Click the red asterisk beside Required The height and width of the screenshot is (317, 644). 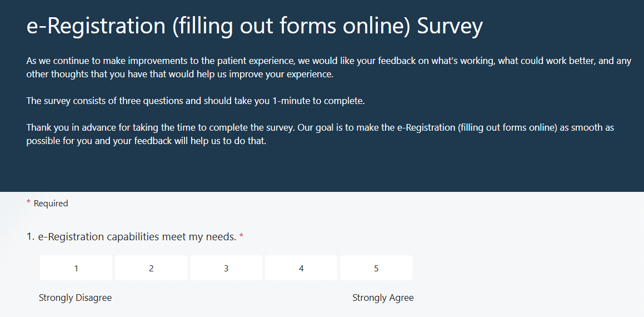28,203
